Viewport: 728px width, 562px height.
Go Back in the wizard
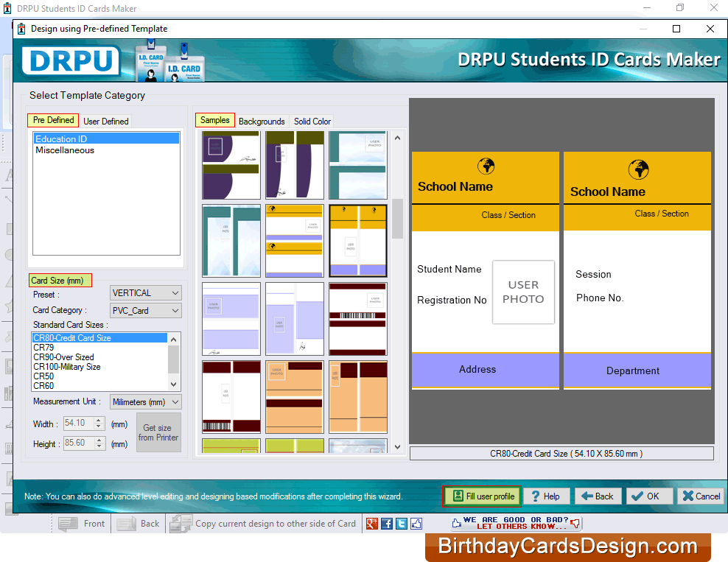coord(598,496)
